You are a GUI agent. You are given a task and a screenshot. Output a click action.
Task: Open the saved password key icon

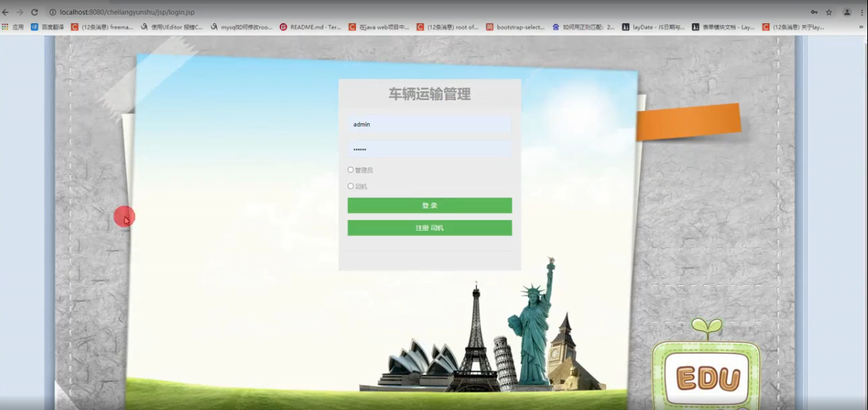click(814, 12)
